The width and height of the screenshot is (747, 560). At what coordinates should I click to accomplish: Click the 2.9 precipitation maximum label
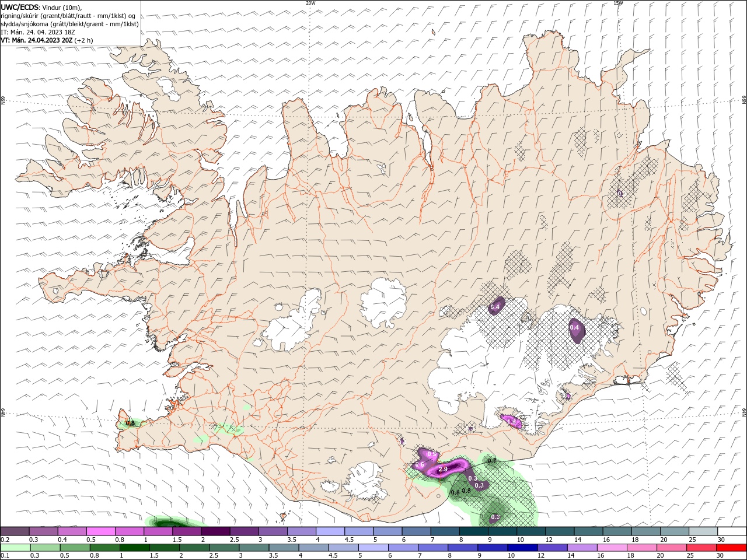coord(442,470)
